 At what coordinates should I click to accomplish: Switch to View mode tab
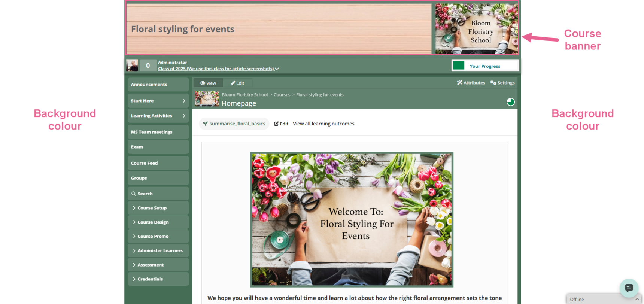(x=208, y=83)
